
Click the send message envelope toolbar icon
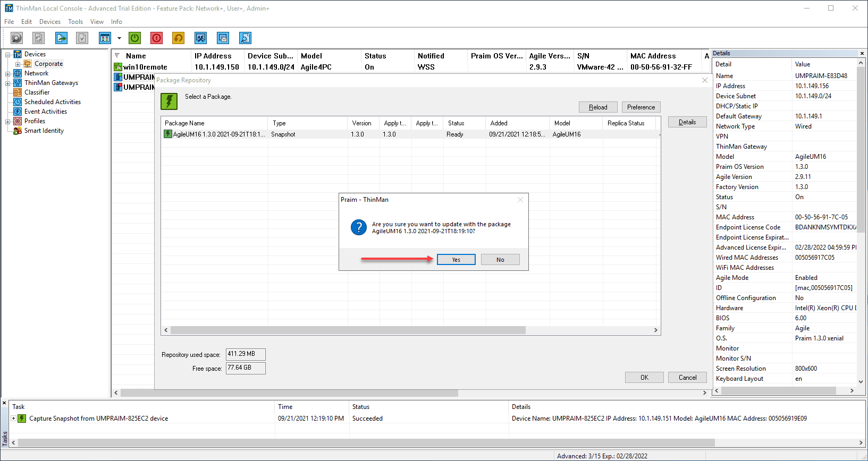(x=223, y=38)
